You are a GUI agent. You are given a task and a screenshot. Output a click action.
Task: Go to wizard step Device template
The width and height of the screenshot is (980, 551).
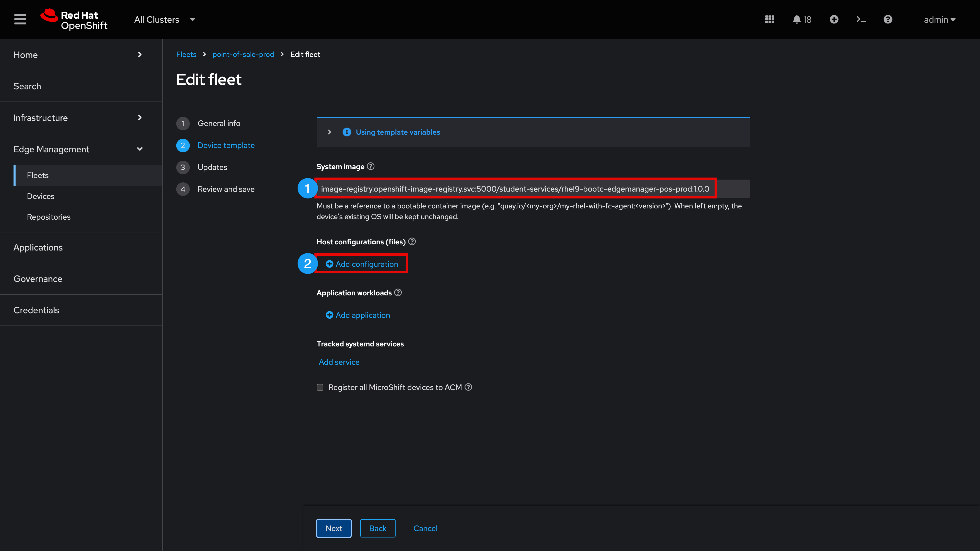click(x=215, y=145)
